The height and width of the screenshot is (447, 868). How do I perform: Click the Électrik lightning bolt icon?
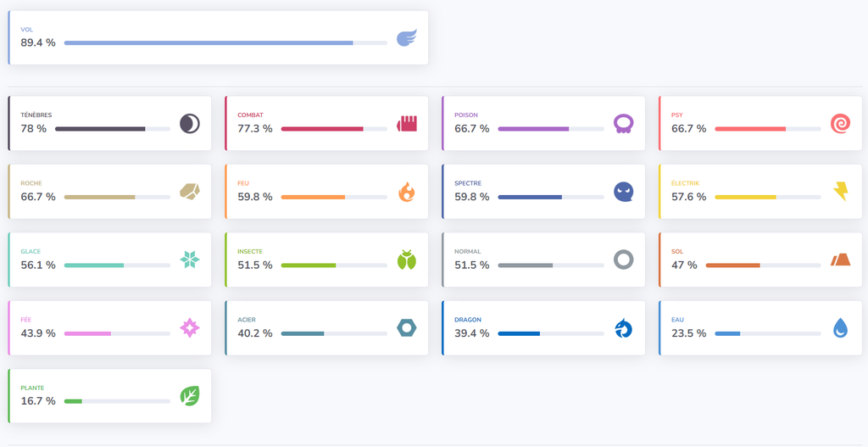click(840, 192)
